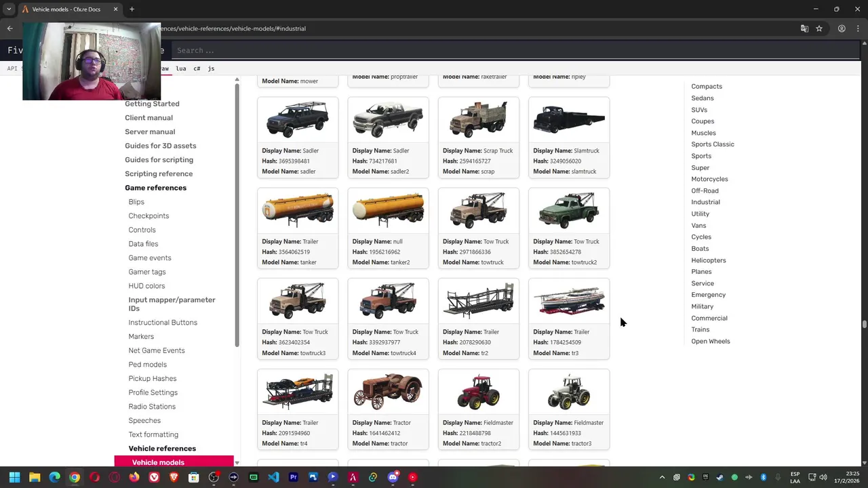
Task: Open HUD colors reference page
Action: [x=146, y=286]
